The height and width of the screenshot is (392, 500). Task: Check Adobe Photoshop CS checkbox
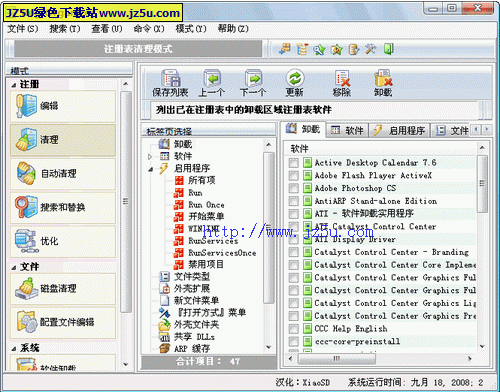point(294,188)
